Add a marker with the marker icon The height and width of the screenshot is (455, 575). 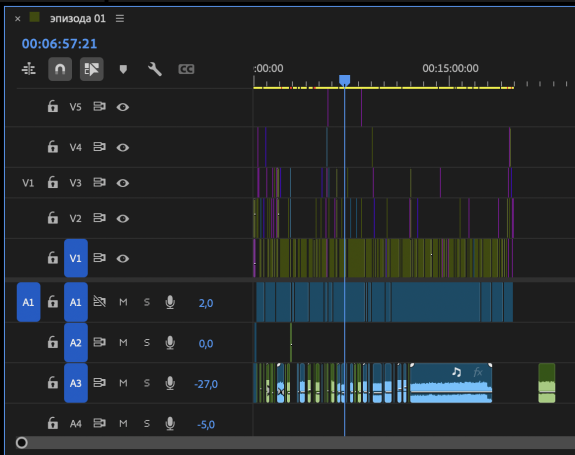123,69
